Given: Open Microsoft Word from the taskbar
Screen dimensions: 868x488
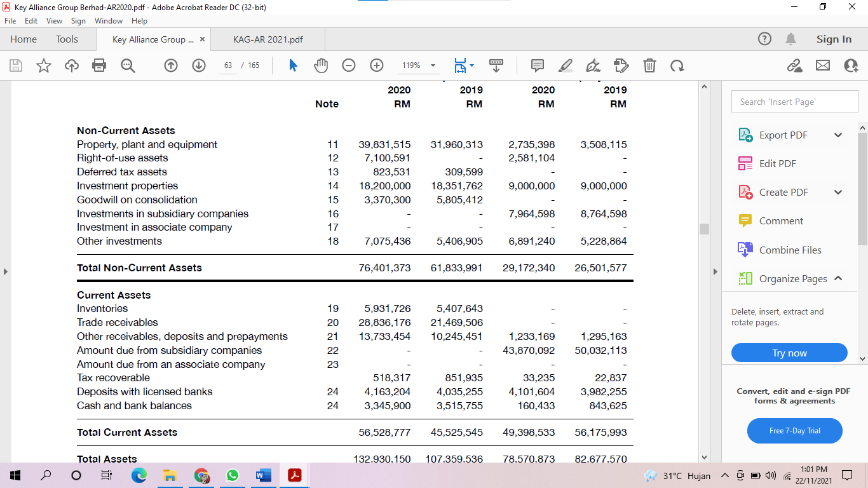Looking at the screenshot, I should point(263,475).
